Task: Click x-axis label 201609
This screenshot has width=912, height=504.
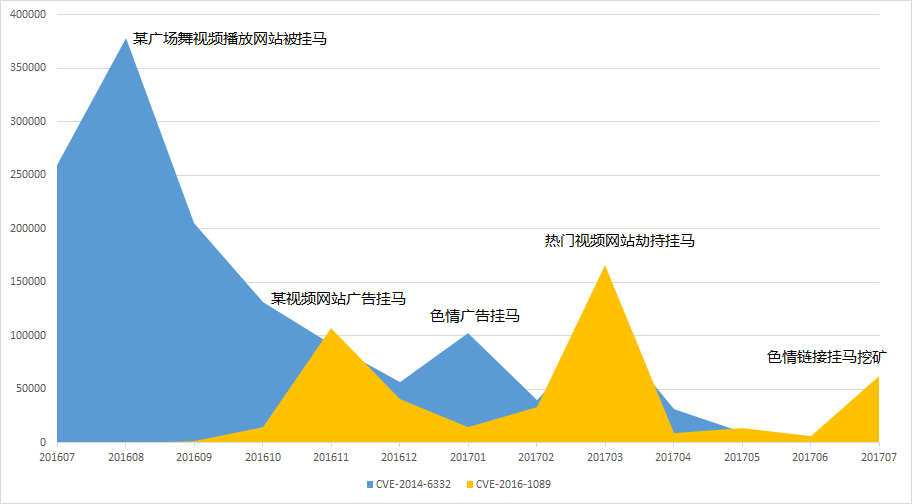Action: click(x=194, y=457)
